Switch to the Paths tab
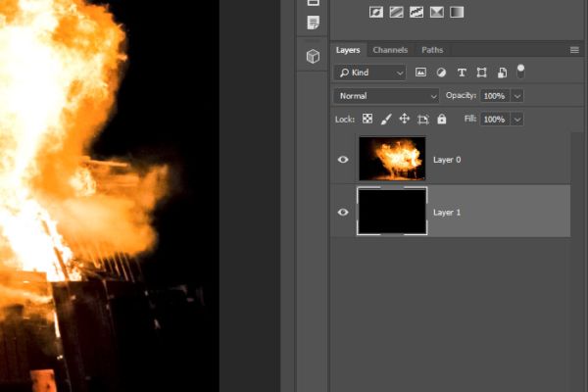This screenshot has height=392, width=588. pos(432,50)
